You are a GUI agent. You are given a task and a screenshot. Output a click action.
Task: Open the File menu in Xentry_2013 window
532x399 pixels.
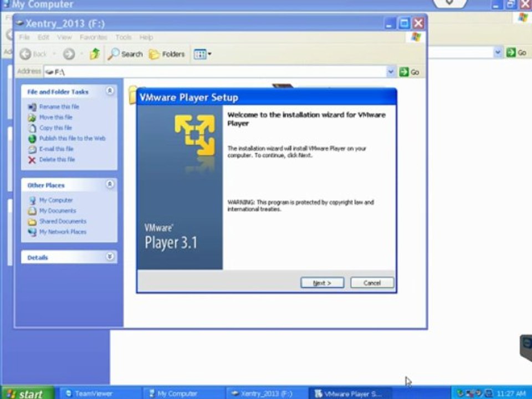24,37
